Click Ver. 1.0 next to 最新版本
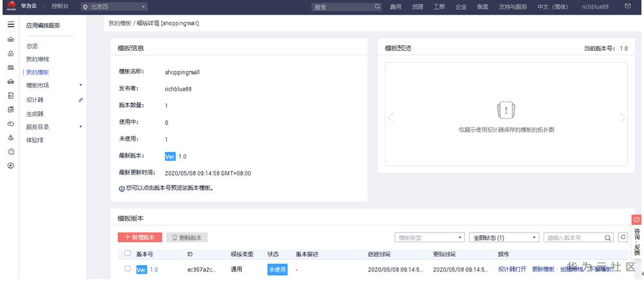This screenshot has width=644, height=283. (x=175, y=157)
